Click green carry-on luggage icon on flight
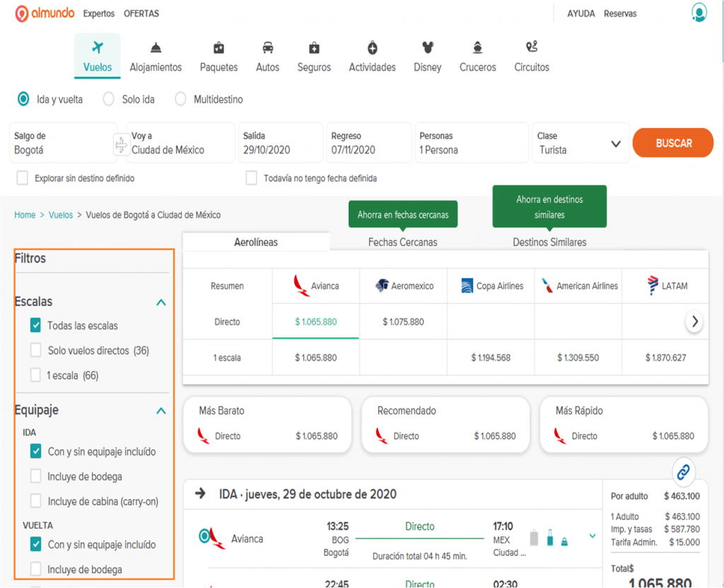This screenshot has width=724, height=588. click(x=550, y=538)
